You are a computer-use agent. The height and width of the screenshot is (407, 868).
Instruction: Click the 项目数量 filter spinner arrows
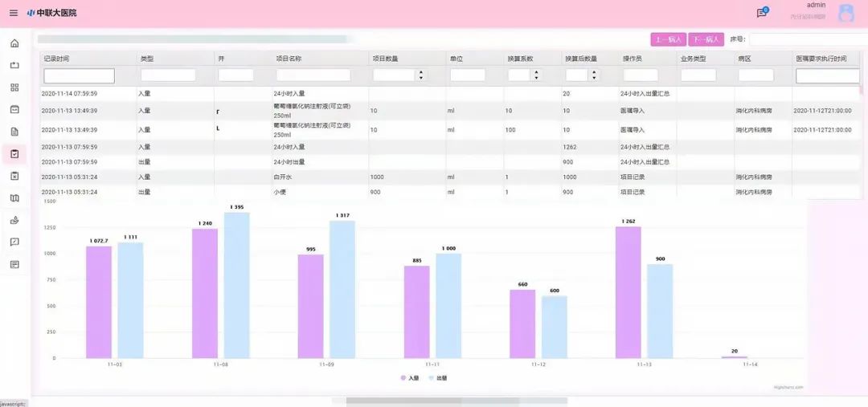tap(421, 75)
